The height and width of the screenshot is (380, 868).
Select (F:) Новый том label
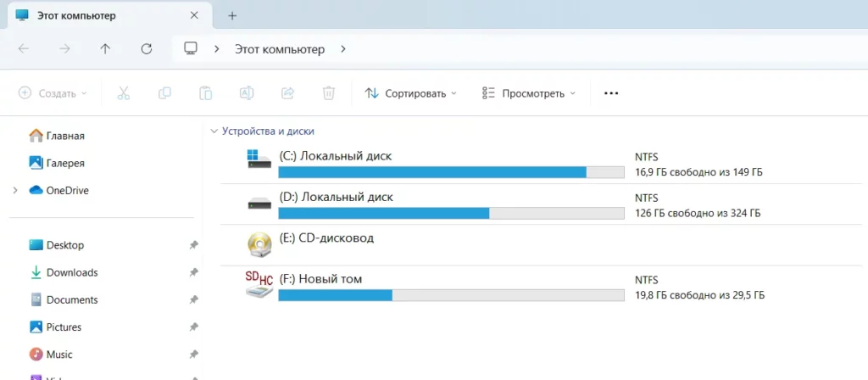pyautogui.click(x=320, y=278)
